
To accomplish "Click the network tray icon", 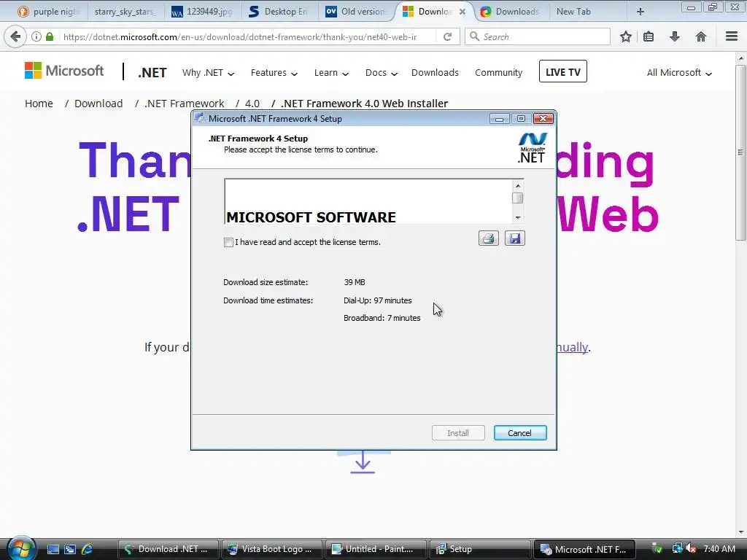I will coord(676,548).
